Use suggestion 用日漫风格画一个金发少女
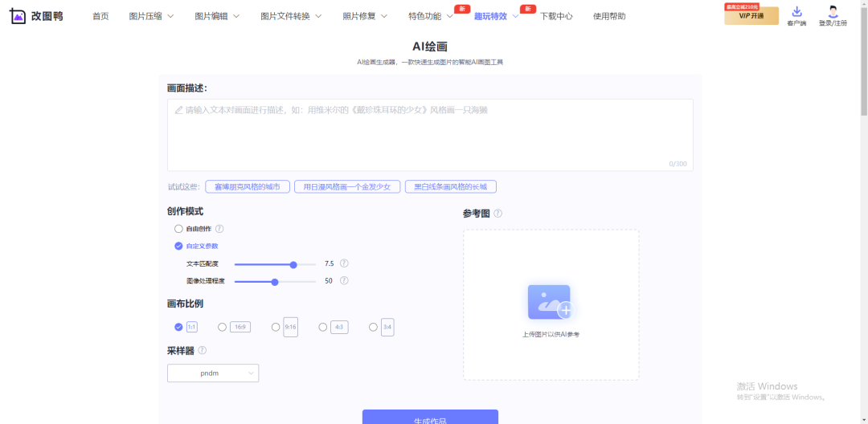The image size is (868, 424). (x=347, y=187)
